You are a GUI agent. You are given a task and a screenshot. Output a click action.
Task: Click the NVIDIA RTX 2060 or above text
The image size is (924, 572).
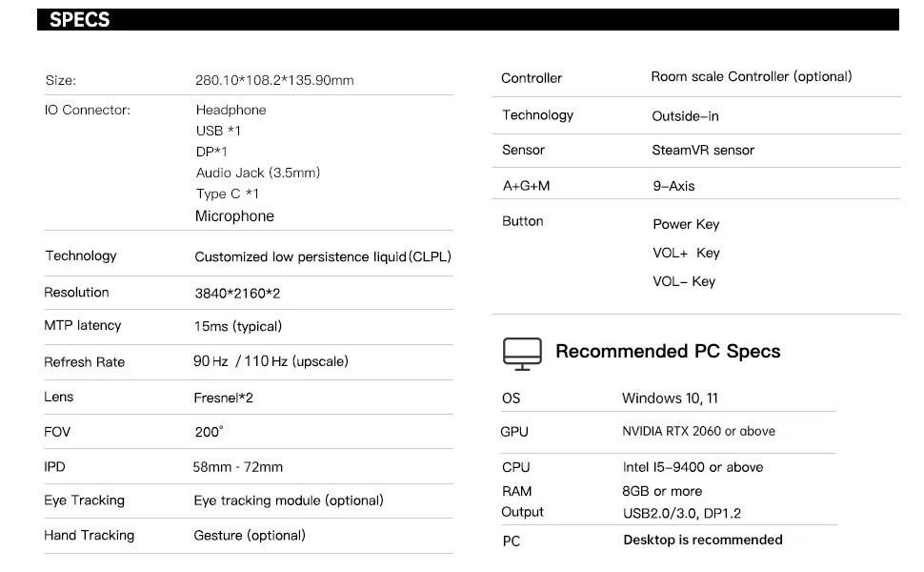[698, 432]
